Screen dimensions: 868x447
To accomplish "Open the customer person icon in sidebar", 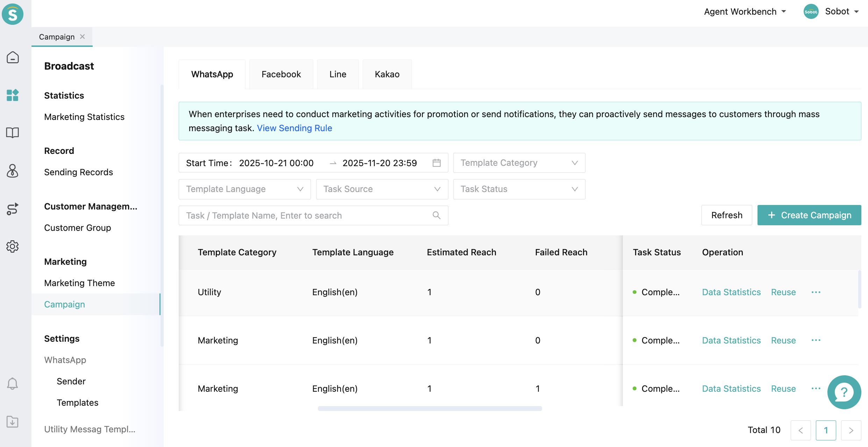I will pyautogui.click(x=13, y=171).
